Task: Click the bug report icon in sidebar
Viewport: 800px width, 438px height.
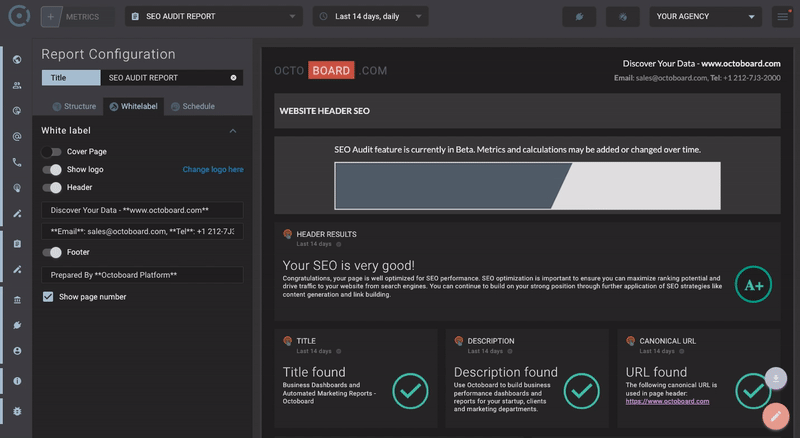Action: click(x=17, y=411)
